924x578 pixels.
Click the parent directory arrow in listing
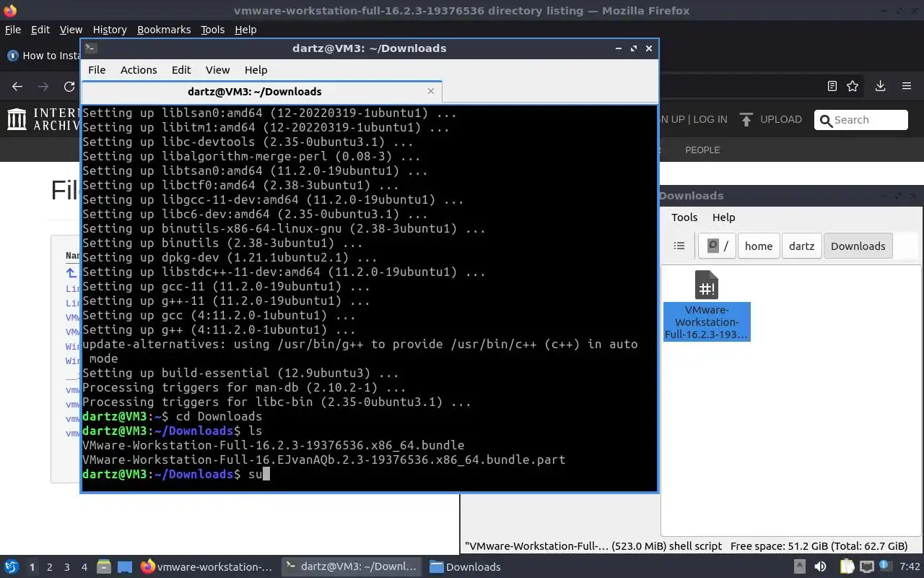[71, 273]
